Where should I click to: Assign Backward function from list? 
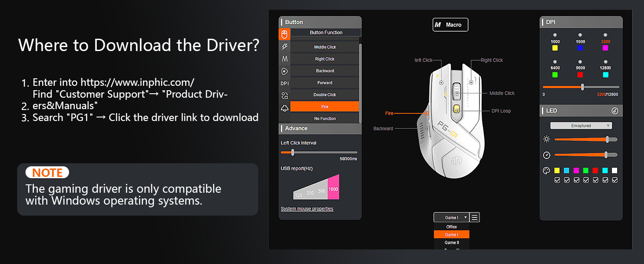tap(325, 71)
